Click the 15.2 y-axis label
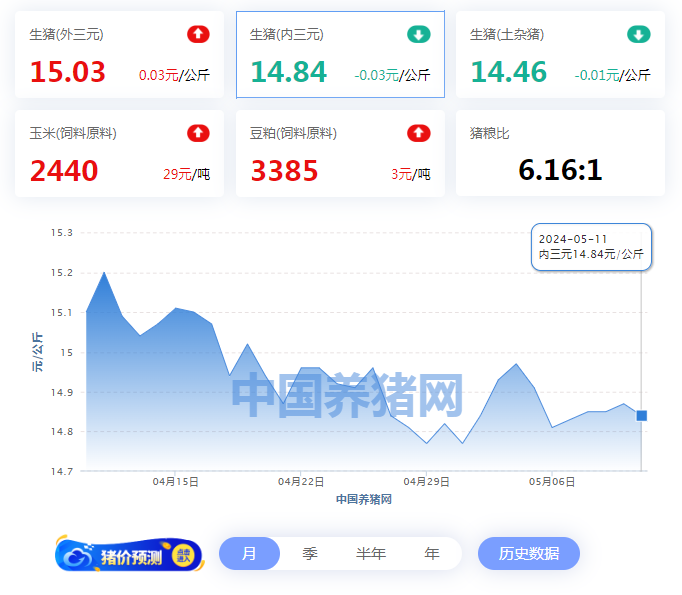This screenshot has height=595, width=682. tap(62, 273)
